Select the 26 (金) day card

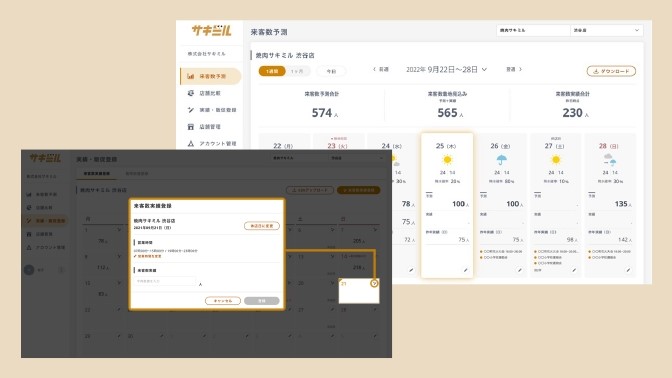(501, 205)
